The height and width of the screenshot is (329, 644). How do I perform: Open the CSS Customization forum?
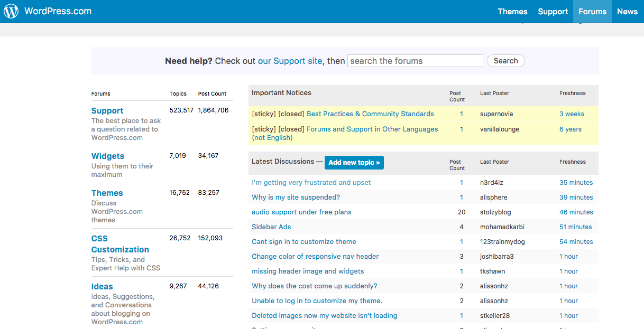point(120,244)
